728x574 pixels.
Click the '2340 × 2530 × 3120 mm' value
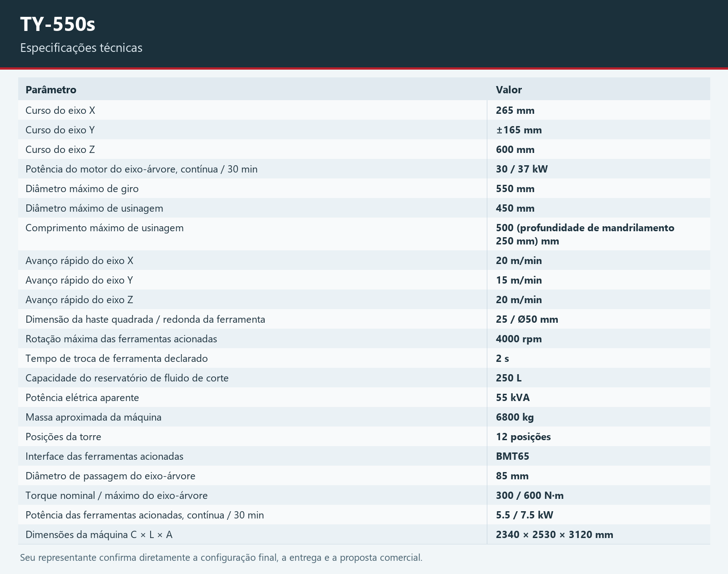[x=555, y=534]
